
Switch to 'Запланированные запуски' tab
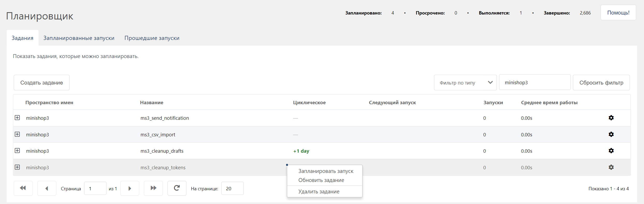(79, 38)
